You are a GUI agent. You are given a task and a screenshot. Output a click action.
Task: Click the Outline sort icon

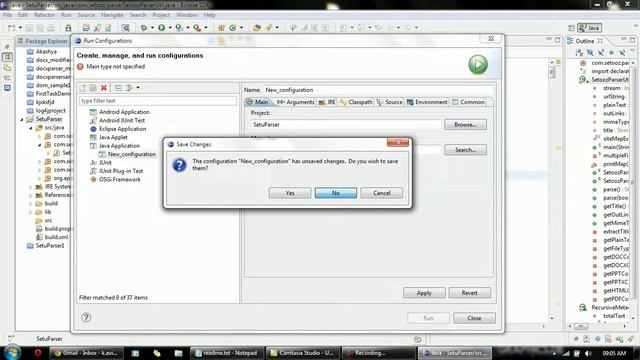tap(579, 53)
